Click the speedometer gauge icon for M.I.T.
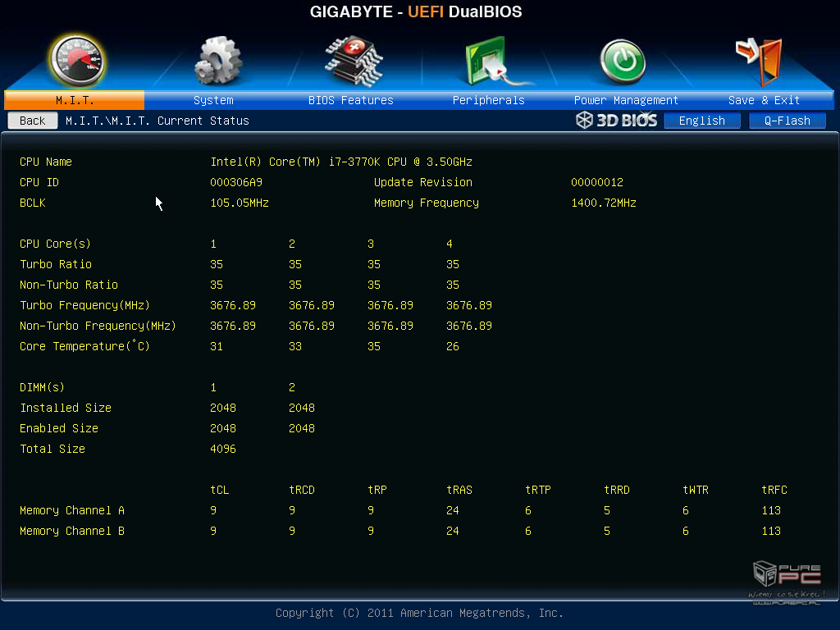 (x=76, y=62)
